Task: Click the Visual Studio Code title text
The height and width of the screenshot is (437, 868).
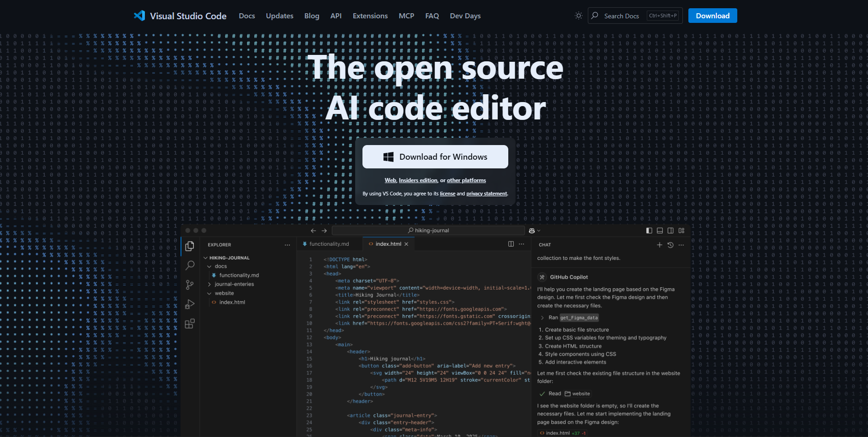Action: point(188,16)
